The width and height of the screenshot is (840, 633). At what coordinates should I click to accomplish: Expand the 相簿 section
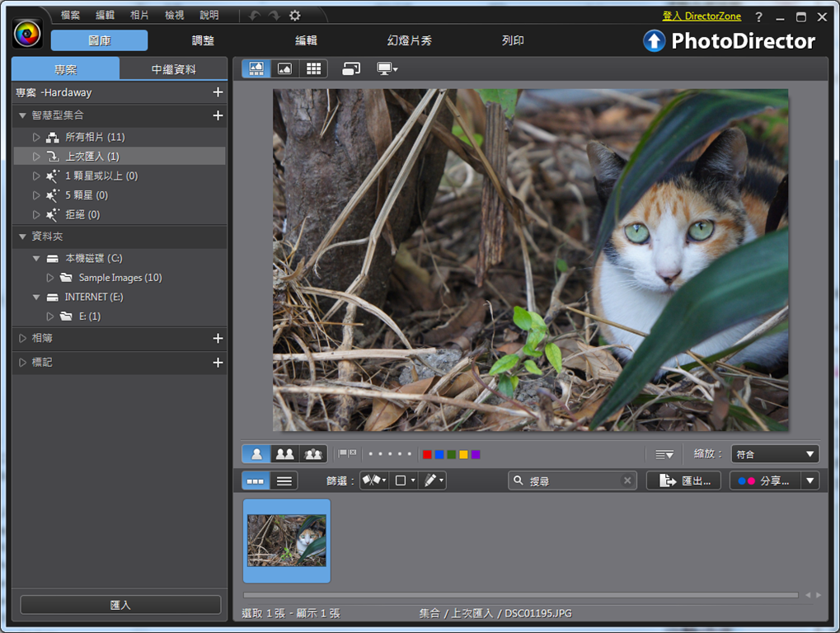[22, 338]
